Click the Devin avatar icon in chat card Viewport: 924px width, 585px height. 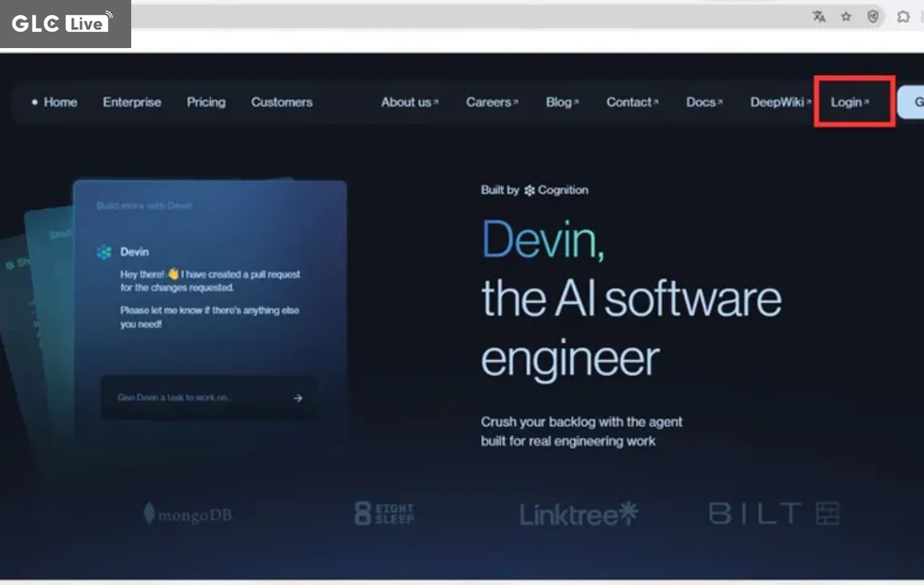pos(104,252)
